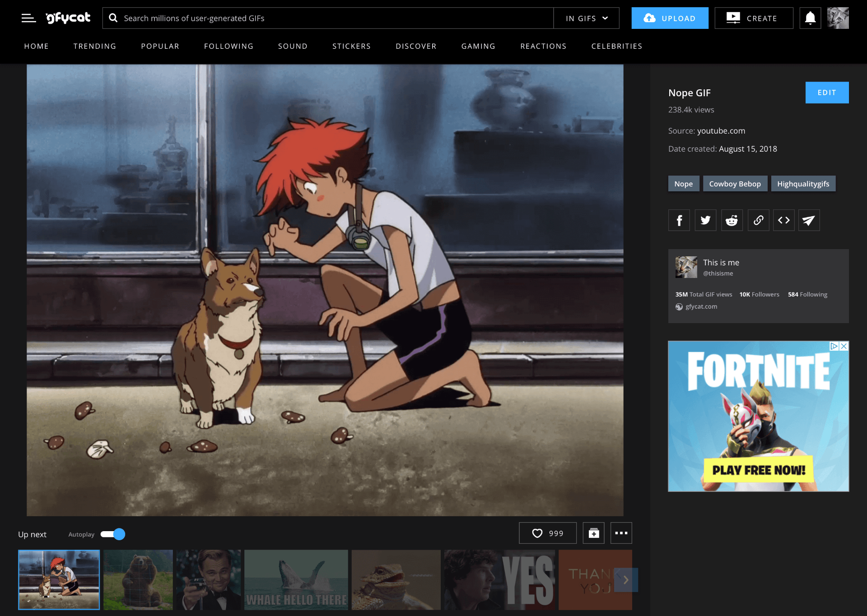Click the Upload button
Viewport: 867px width, 616px height.
coord(670,18)
